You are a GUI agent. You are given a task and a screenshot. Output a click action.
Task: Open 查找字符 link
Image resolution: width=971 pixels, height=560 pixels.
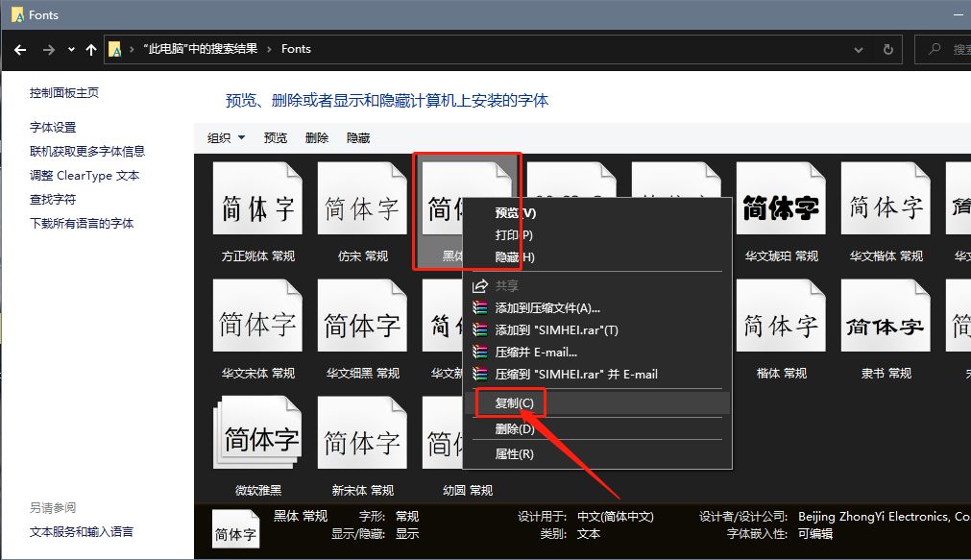coord(53,200)
